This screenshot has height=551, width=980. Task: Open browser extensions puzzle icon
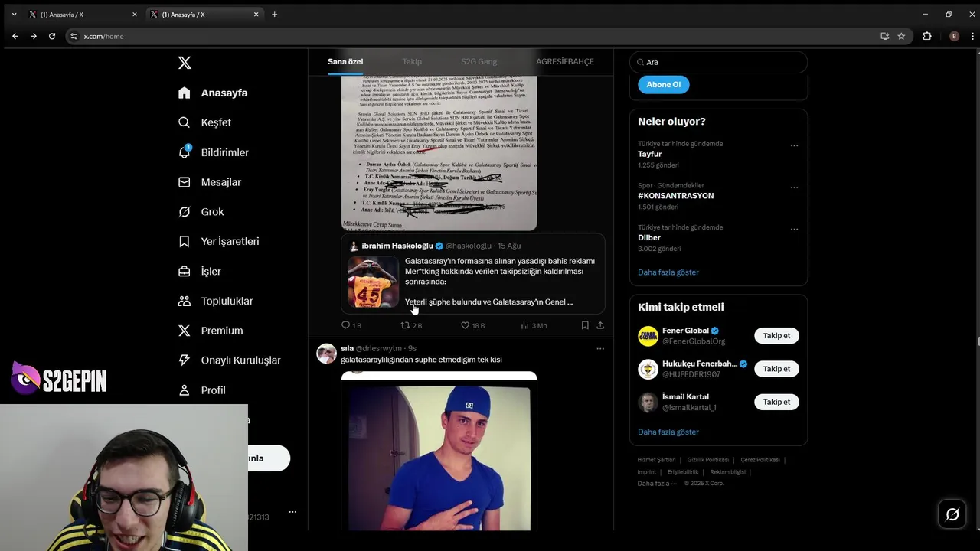point(927,36)
